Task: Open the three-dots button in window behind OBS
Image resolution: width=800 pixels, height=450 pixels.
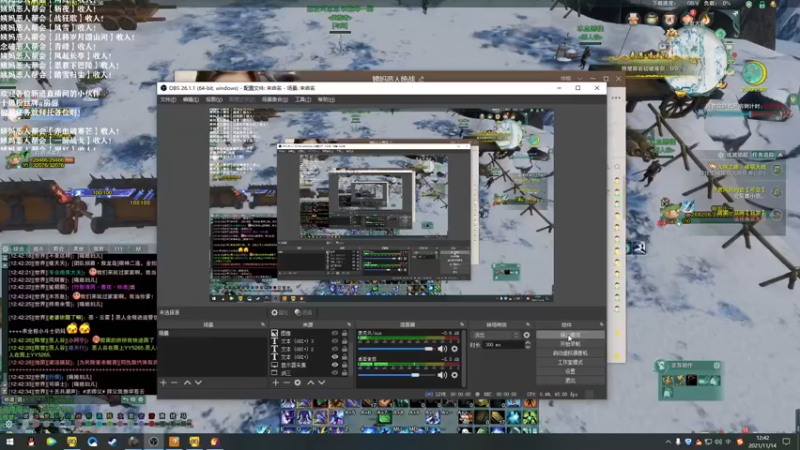Action: 616,97
